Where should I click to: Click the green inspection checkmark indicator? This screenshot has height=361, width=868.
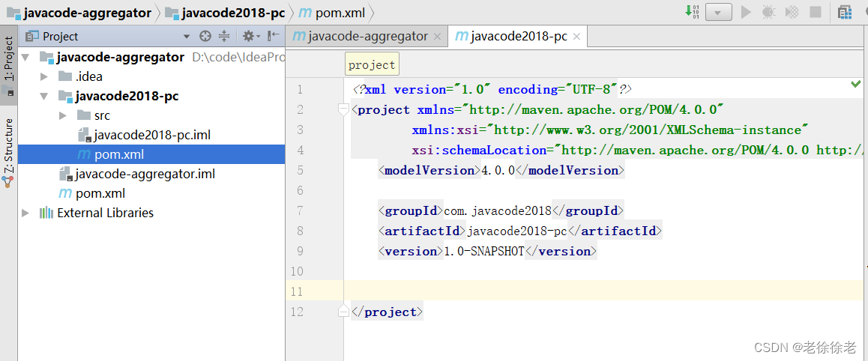(856, 84)
